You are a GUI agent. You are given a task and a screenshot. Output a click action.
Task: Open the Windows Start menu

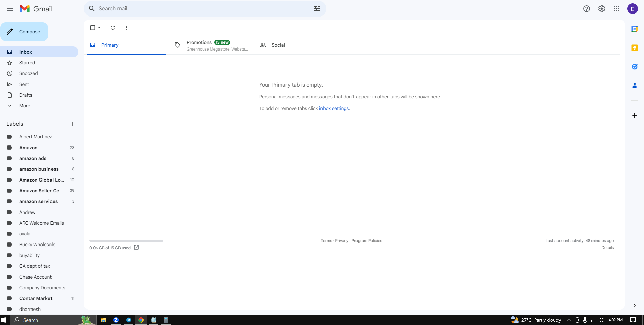click(4, 320)
